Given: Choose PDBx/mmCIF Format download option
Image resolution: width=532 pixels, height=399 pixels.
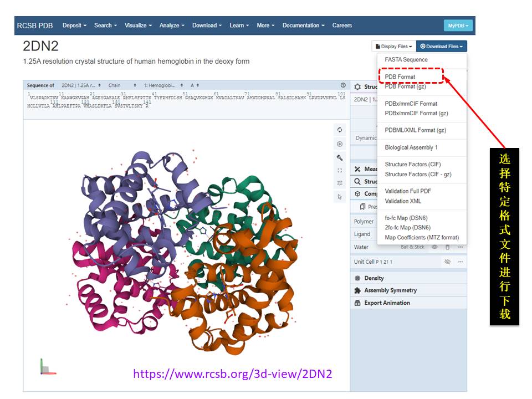Looking at the screenshot, I should [411, 104].
